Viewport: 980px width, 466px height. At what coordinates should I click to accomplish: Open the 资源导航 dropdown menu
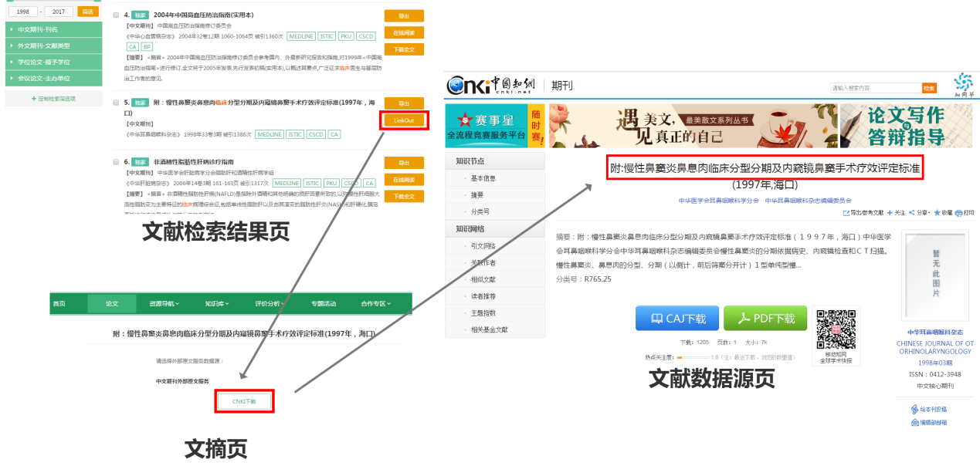point(164,303)
